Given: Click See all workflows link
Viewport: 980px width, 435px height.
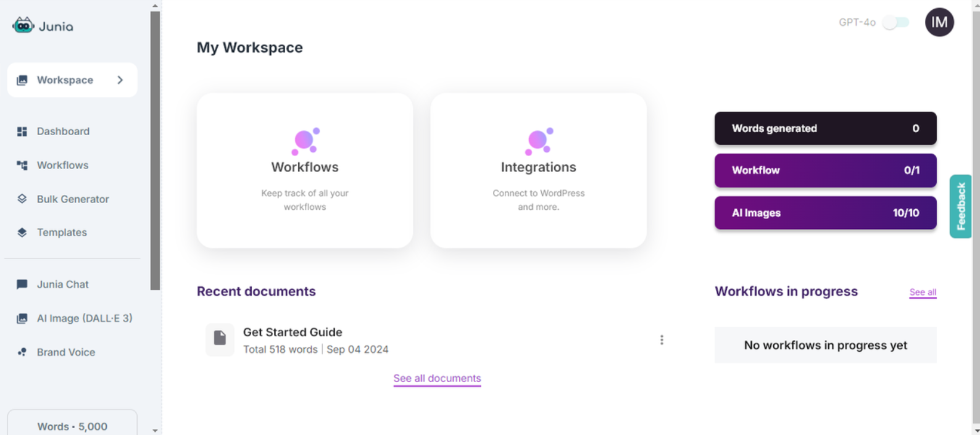Looking at the screenshot, I should 923,292.
